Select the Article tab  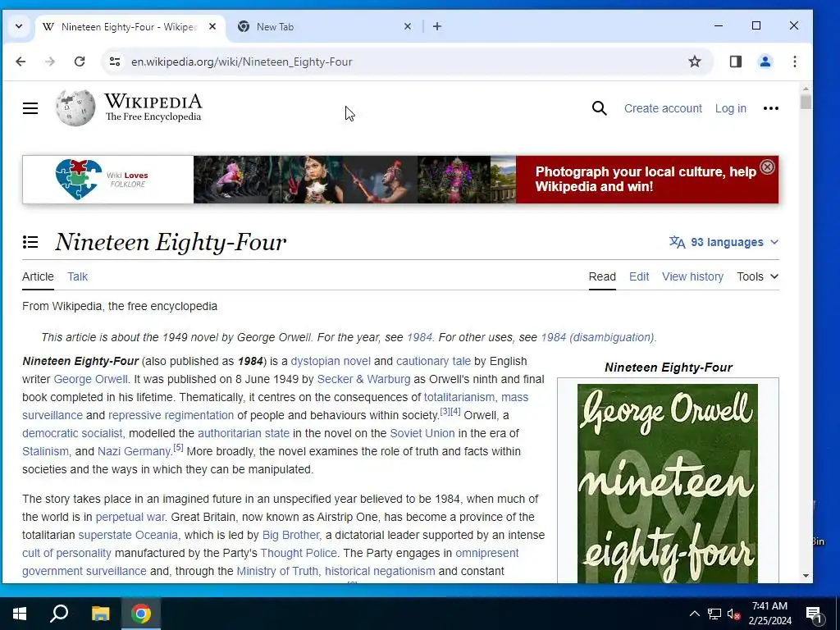click(x=38, y=276)
